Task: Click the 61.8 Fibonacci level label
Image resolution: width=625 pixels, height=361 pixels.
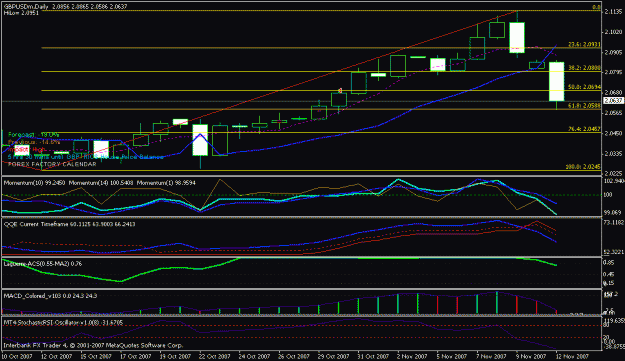Action: point(584,106)
